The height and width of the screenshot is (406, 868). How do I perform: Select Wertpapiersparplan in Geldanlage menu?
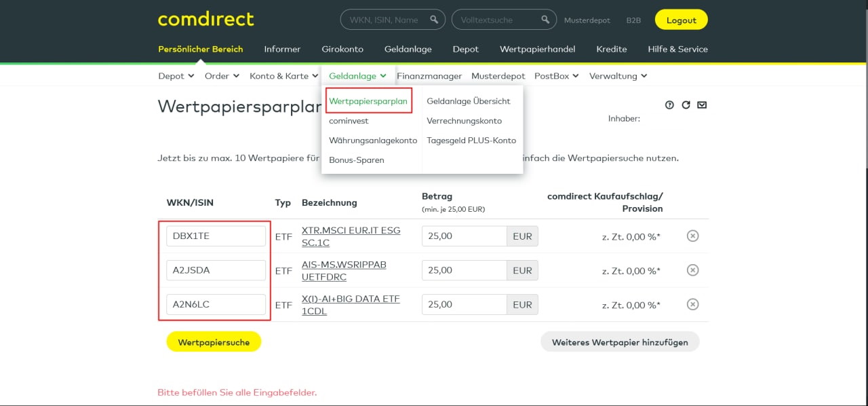(x=368, y=101)
